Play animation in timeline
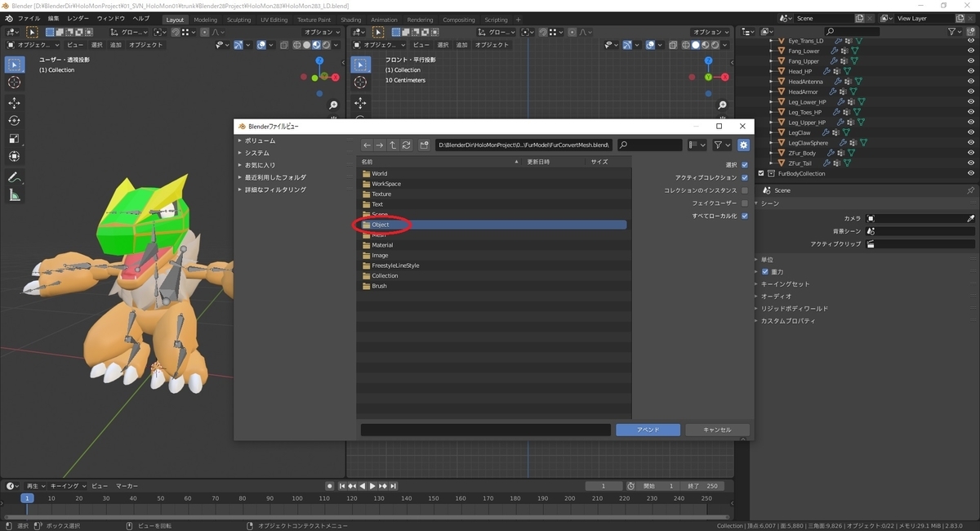 coord(373,486)
